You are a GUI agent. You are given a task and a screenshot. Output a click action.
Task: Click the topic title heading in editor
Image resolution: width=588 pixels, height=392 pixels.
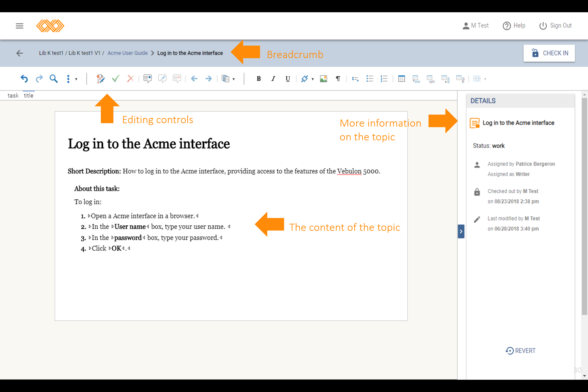tap(149, 144)
